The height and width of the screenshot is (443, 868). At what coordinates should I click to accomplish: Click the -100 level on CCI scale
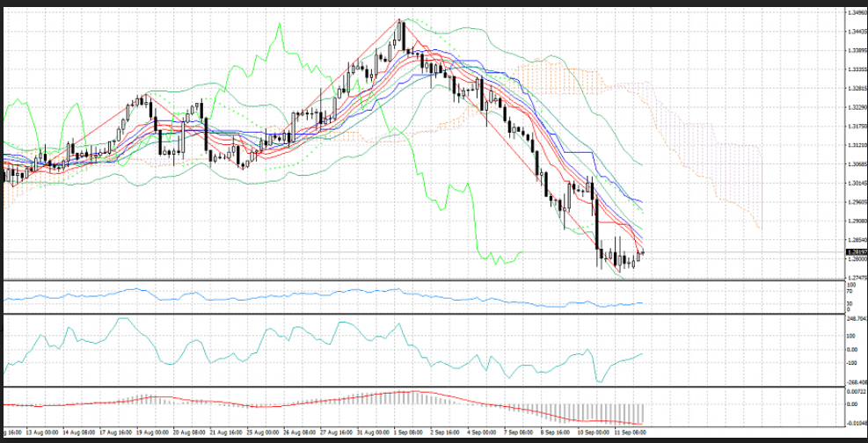click(852, 363)
